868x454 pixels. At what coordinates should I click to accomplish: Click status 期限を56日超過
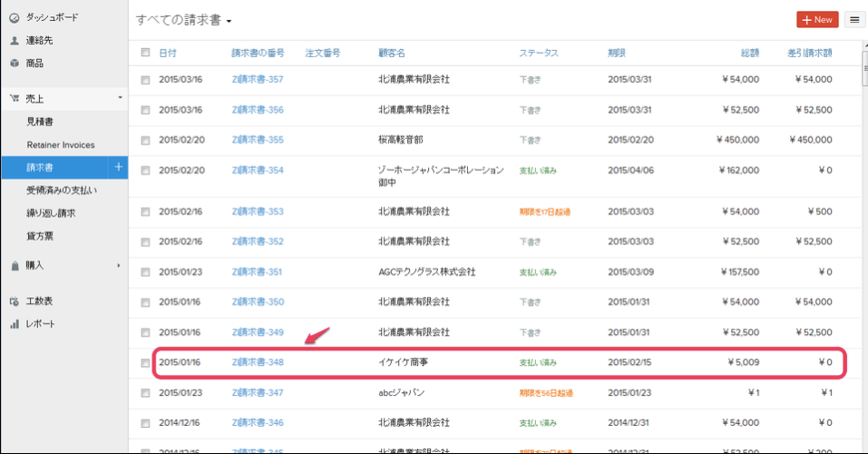(x=546, y=393)
